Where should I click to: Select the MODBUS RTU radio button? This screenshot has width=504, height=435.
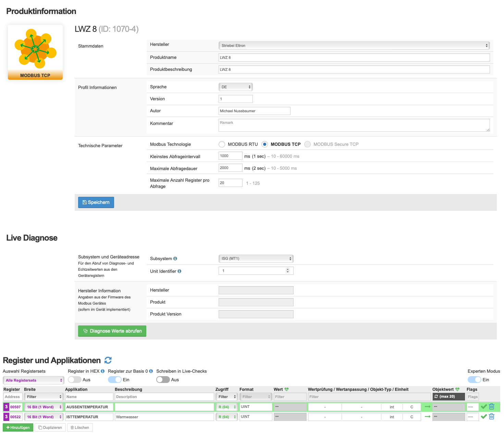222,144
